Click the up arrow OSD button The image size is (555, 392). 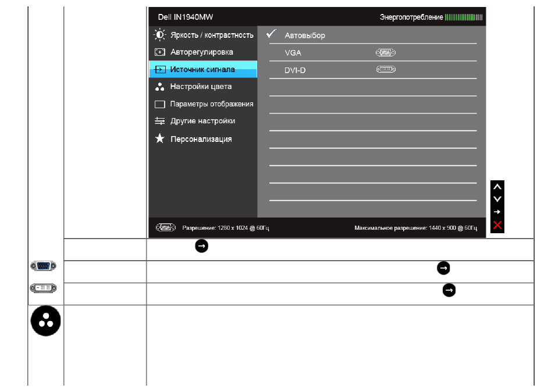[497, 187]
